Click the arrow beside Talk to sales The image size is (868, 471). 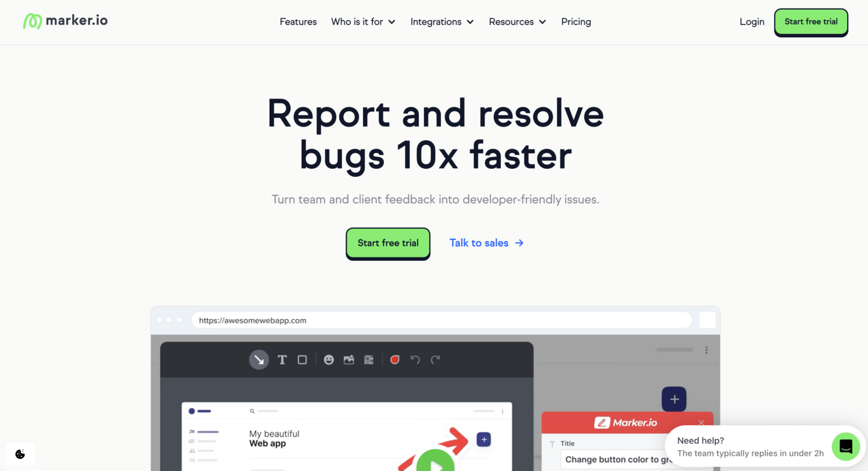[x=519, y=243]
